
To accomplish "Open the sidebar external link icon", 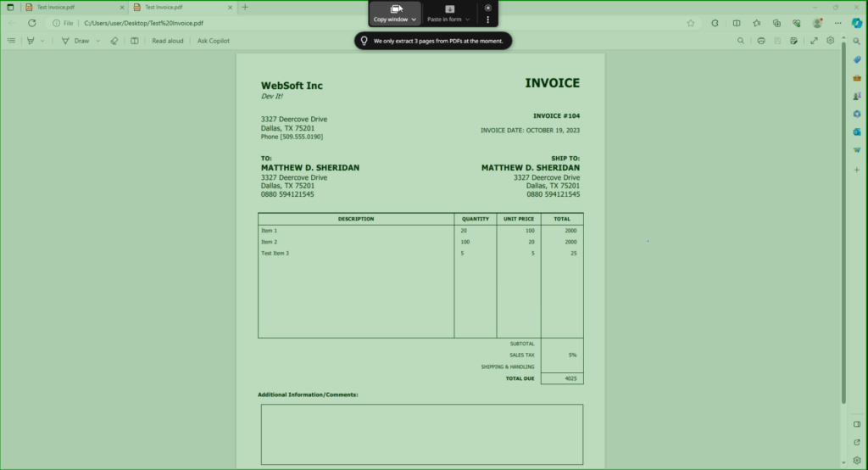I will tap(857, 442).
